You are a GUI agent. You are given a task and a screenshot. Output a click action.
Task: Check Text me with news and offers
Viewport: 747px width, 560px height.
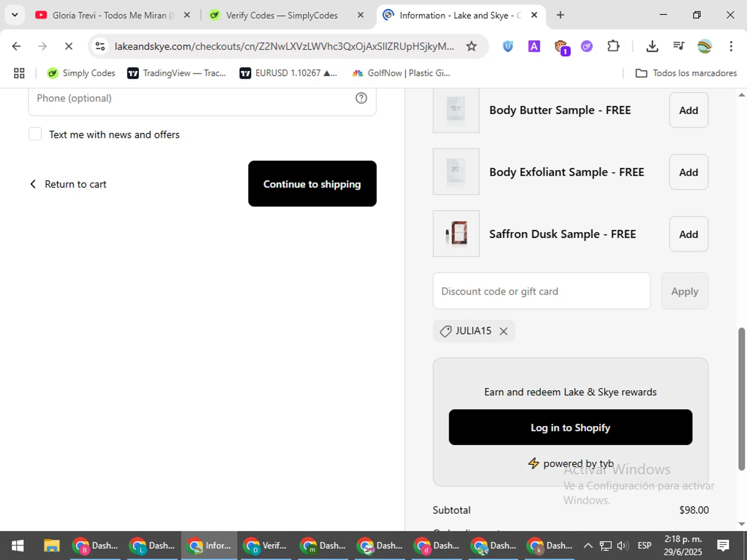35,134
